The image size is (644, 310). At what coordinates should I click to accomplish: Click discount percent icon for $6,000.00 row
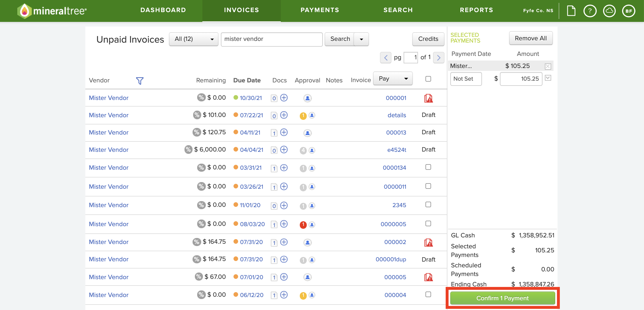pyautogui.click(x=188, y=150)
